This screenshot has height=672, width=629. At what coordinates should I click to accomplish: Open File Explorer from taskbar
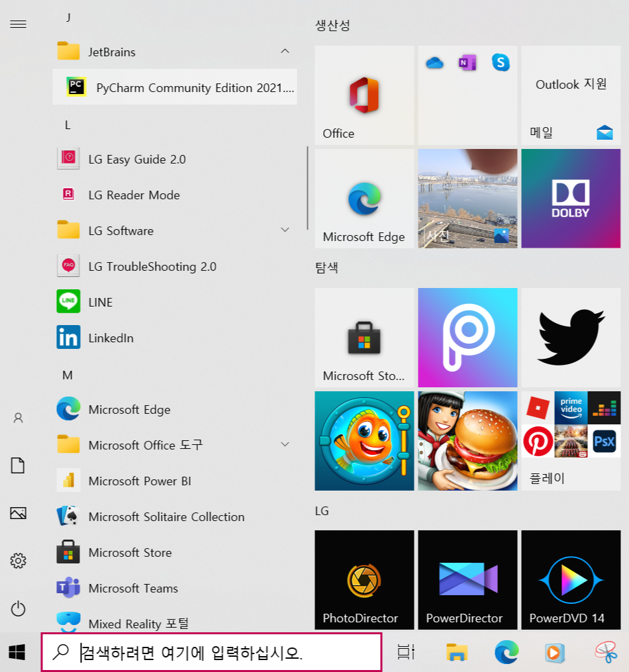(456, 652)
